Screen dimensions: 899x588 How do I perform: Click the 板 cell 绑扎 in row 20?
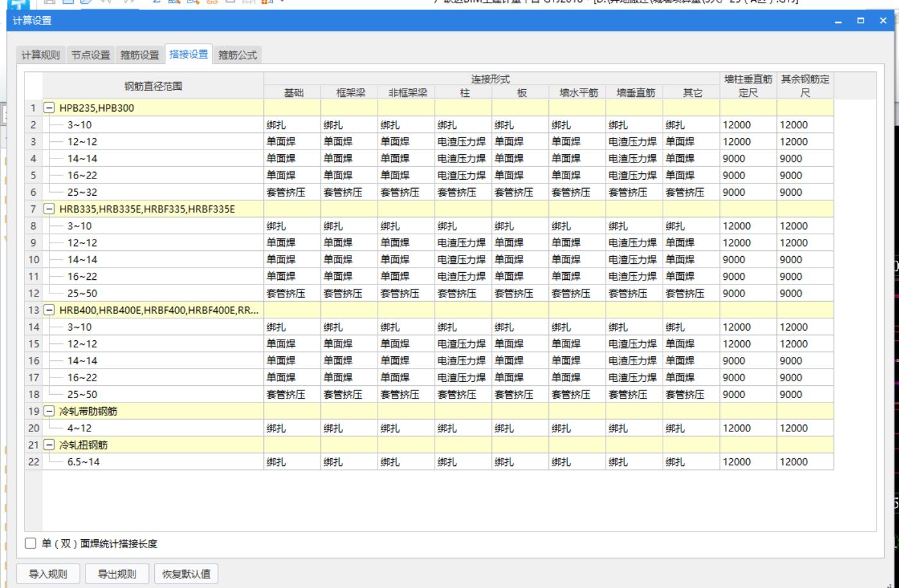[520, 428]
